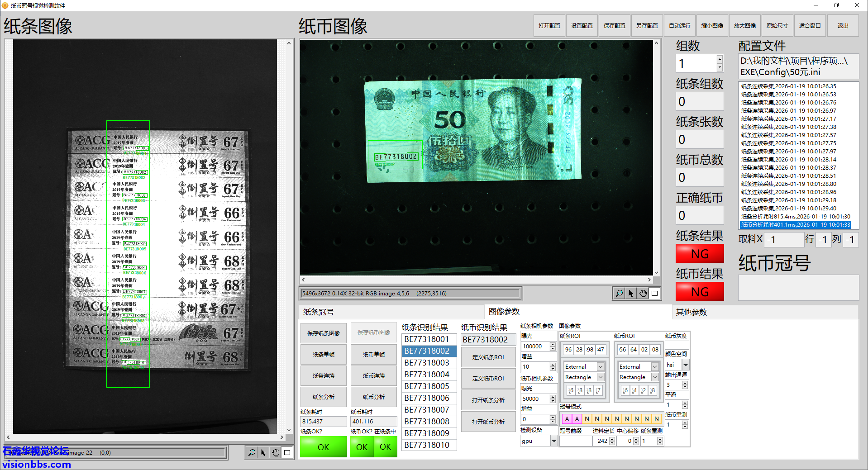Select the rectangle tool under the 纸条图像 panel

point(287,452)
